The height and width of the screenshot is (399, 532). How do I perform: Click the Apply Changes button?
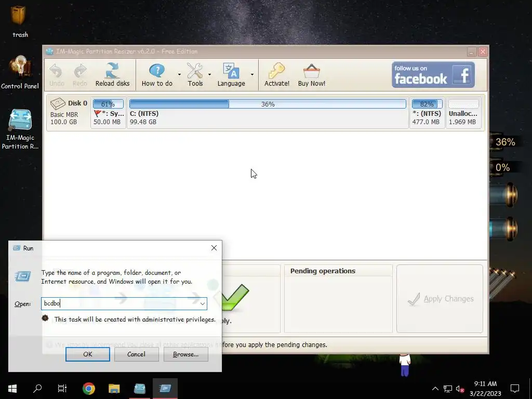coord(440,299)
